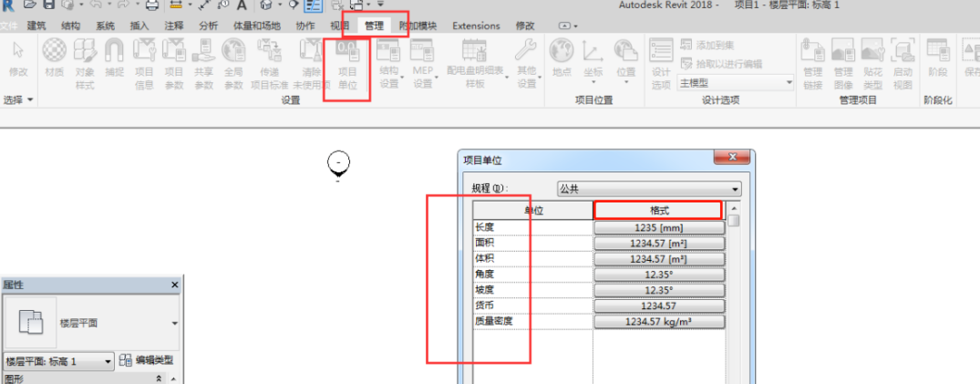Click the 坡度 format button 12.35°

coord(659,290)
